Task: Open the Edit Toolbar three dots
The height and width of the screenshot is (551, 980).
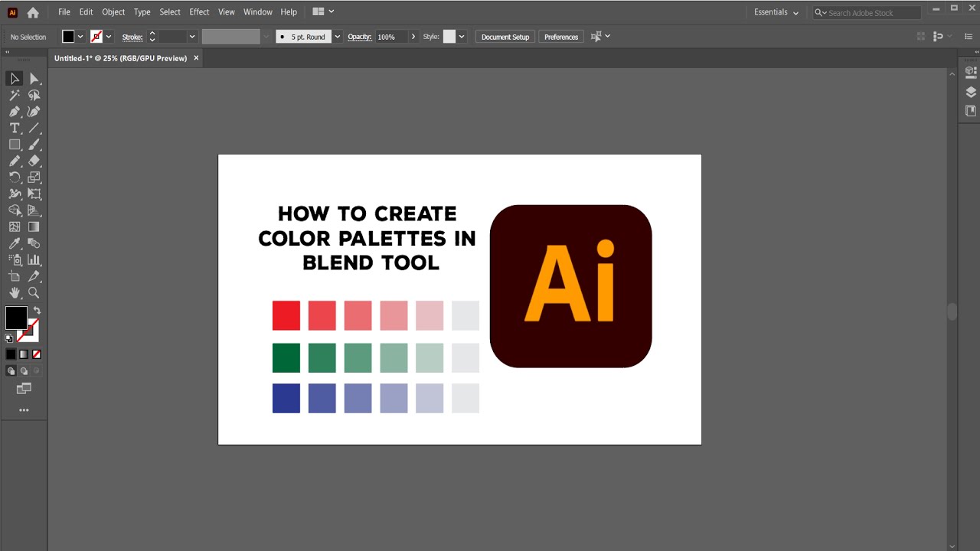Action: (x=24, y=410)
